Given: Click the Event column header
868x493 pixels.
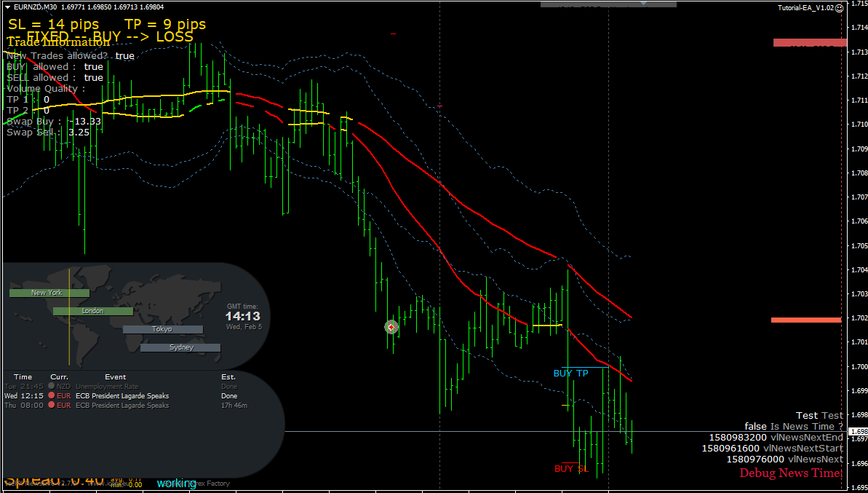Looking at the screenshot, I should pyautogui.click(x=115, y=376).
